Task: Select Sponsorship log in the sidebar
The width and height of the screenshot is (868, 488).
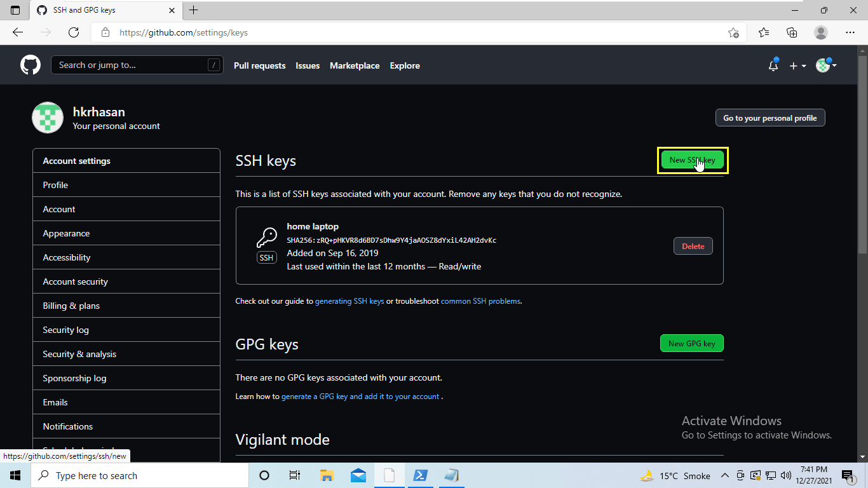Action: [x=126, y=378]
